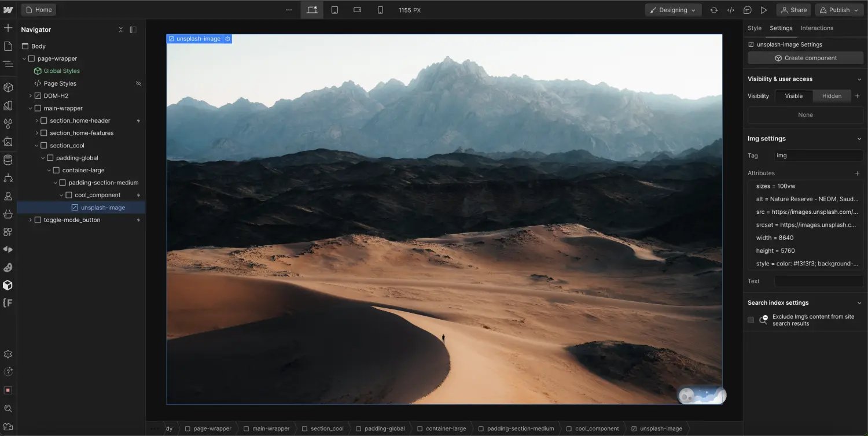Switch to mobile portrait breakpoint
This screenshot has height=436, width=868.
pos(379,9)
